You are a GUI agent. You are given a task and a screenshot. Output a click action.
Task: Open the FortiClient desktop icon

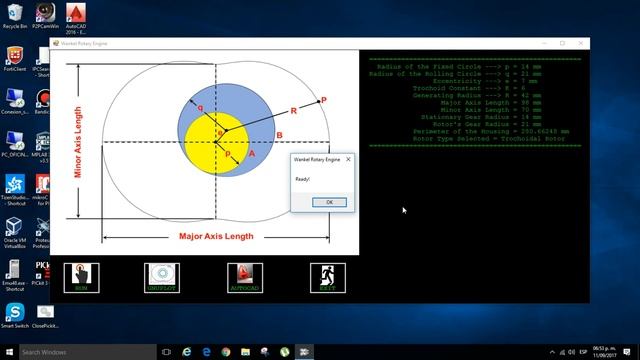point(15,59)
